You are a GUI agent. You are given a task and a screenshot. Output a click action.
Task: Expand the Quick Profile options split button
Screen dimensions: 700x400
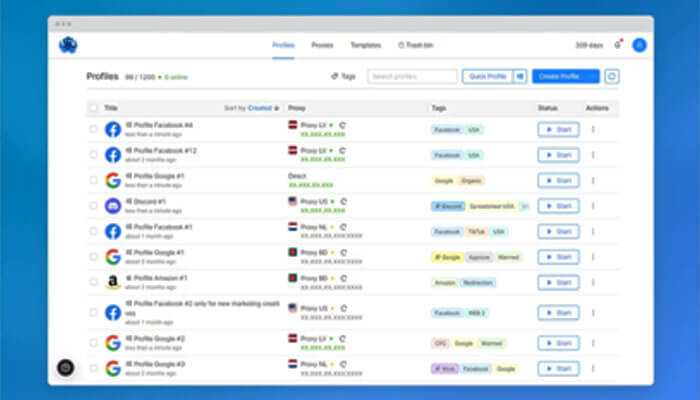tap(520, 76)
